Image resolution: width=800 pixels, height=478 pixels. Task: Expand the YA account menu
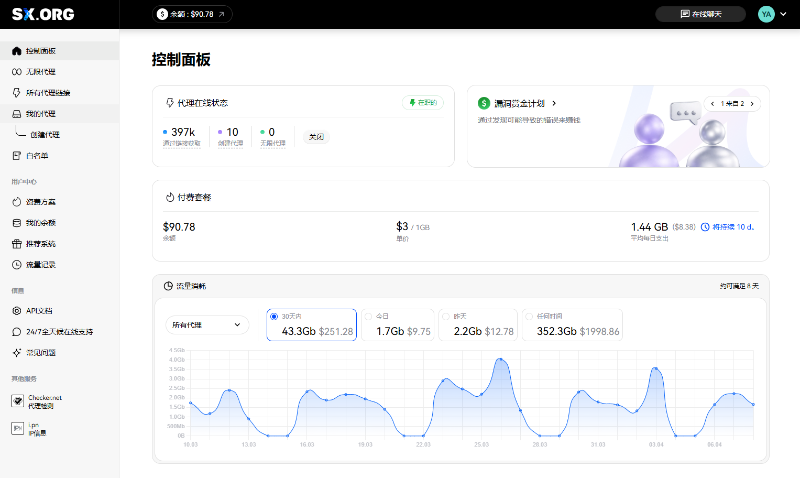[771, 14]
